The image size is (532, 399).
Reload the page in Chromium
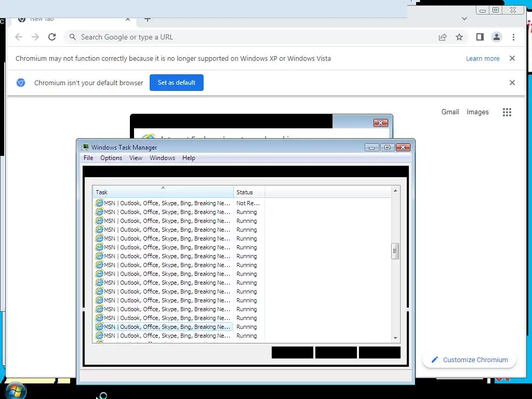tap(52, 37)
